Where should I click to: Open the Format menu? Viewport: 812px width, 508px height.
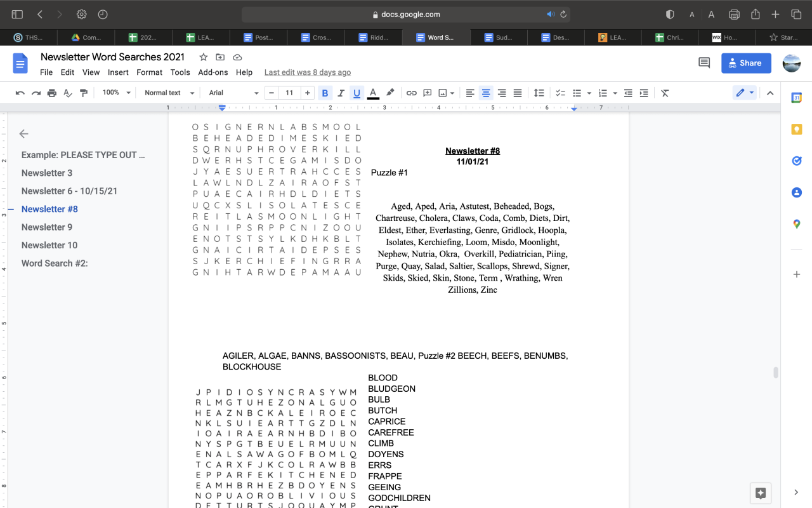[149, 72]
